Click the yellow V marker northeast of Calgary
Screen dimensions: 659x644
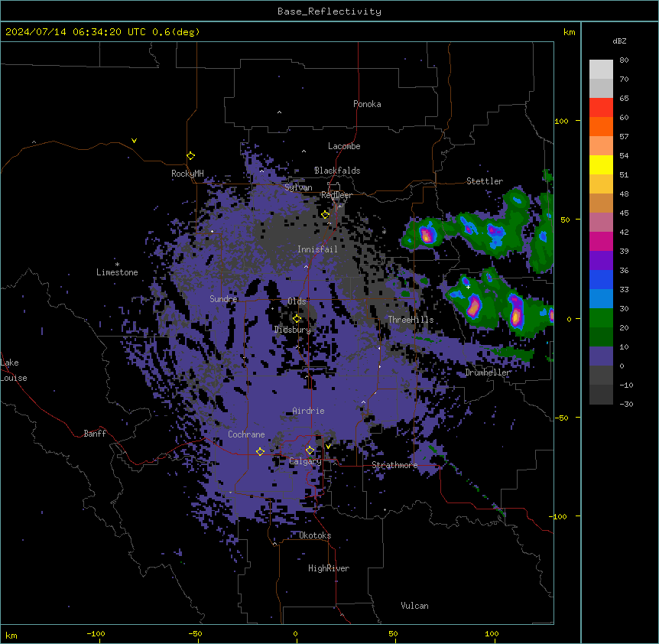coord(328,447)
